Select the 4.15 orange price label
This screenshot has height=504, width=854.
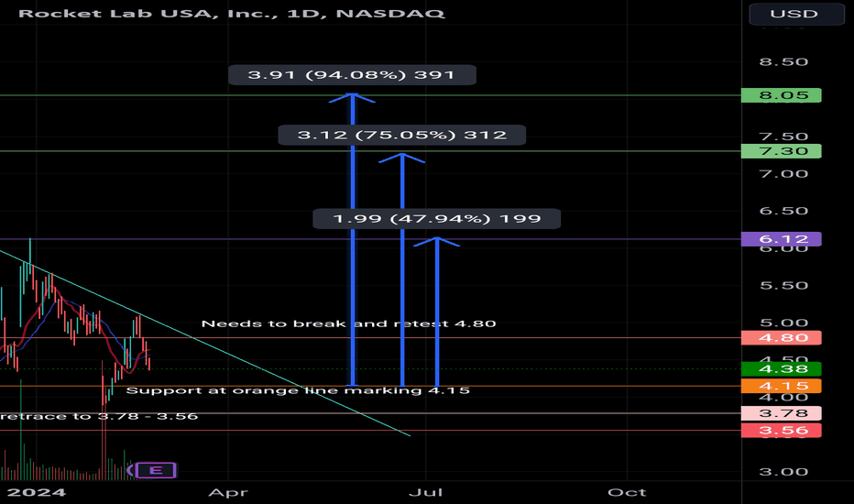tap(781, 386)
